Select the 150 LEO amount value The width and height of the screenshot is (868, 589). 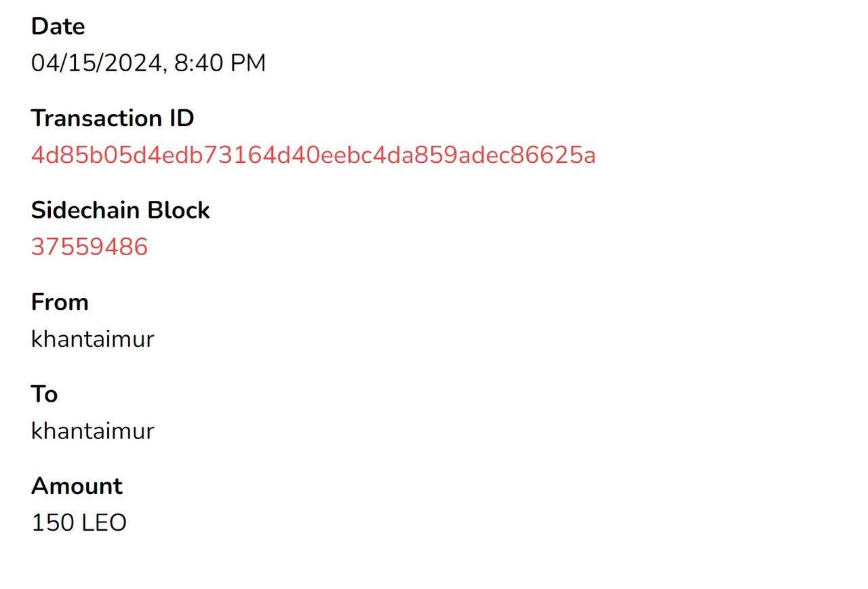(79, 523)
